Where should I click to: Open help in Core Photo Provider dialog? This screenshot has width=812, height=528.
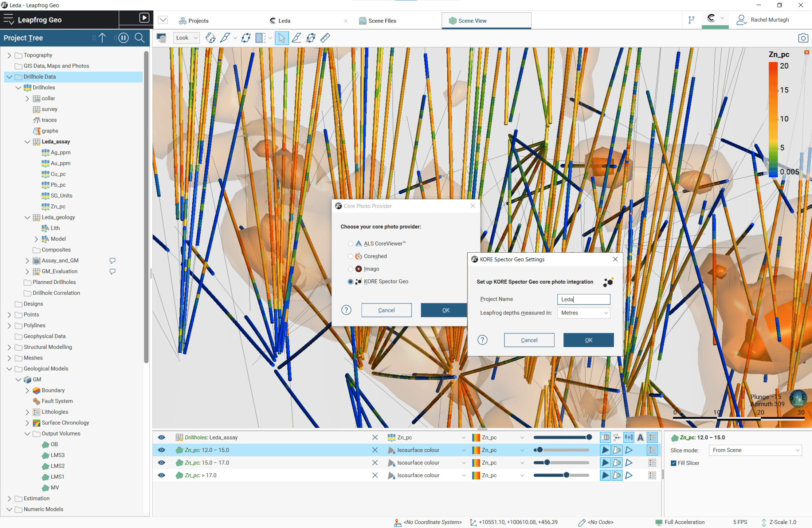point(347,310)
